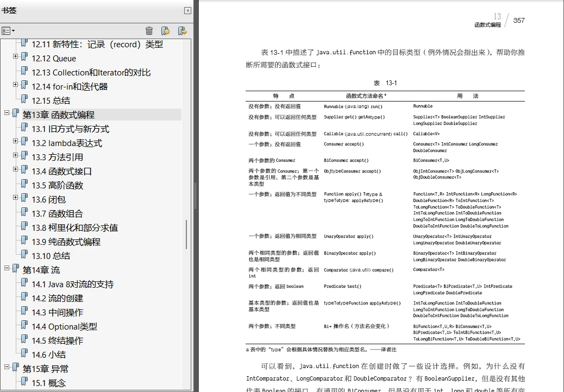
Task: Click the table cell Comparator<T>
Action: pyautogui.click(x=428, y=269)
